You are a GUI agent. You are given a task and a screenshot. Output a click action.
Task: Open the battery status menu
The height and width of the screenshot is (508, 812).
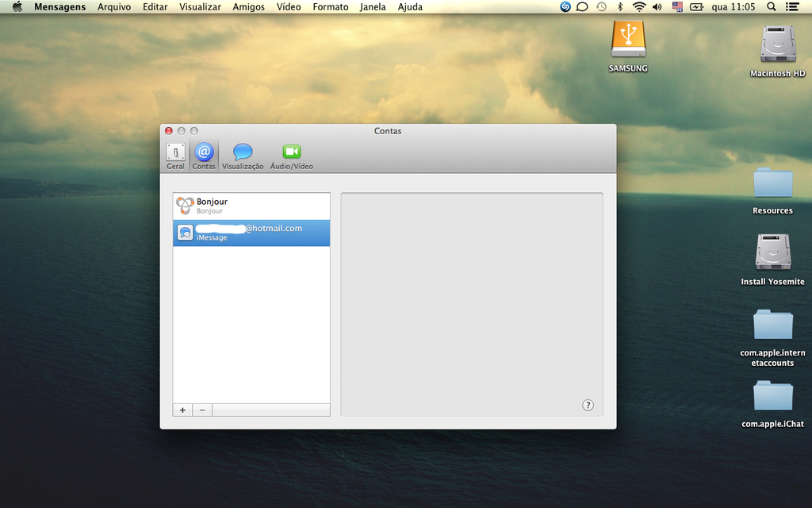tap(696, 6)
